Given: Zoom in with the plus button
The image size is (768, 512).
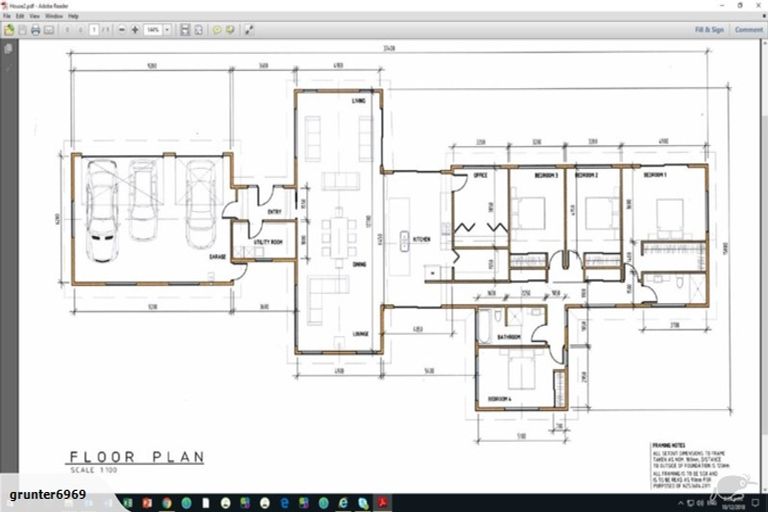Looking at the screenshot, I should pyautogui.click(x=135, y=30).
